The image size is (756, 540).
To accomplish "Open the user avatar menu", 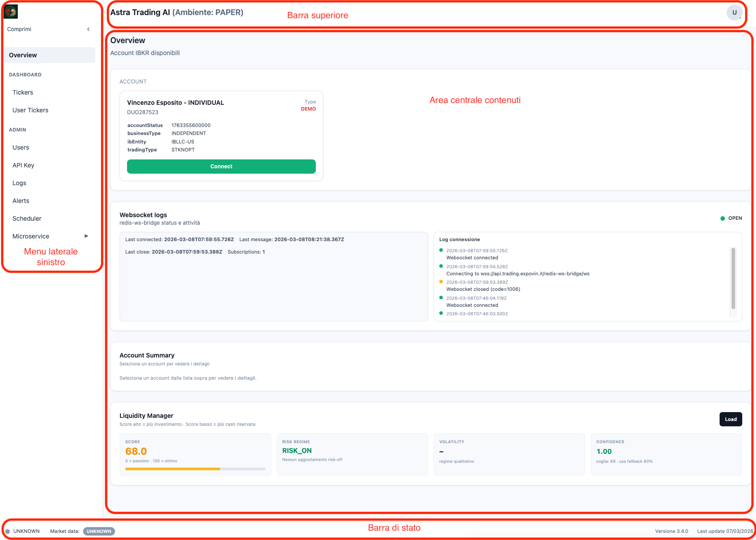I will coord(734,12).
